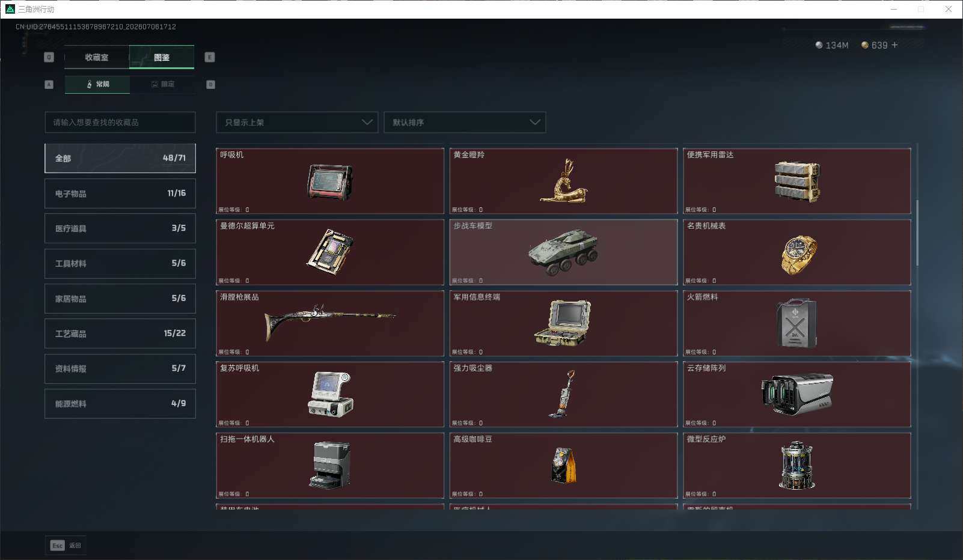Expand the 默认排序 sort dropdown
Viewport: 963px width, 560px height.
pyautogui.click(x=465, y=122)
